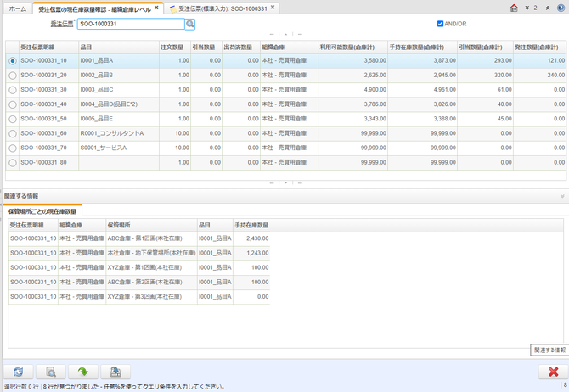Collapse the 関連する情報 section chevron
Viewport: 569px width, 392px height.
pyautogui.click(x=562, y=196)
